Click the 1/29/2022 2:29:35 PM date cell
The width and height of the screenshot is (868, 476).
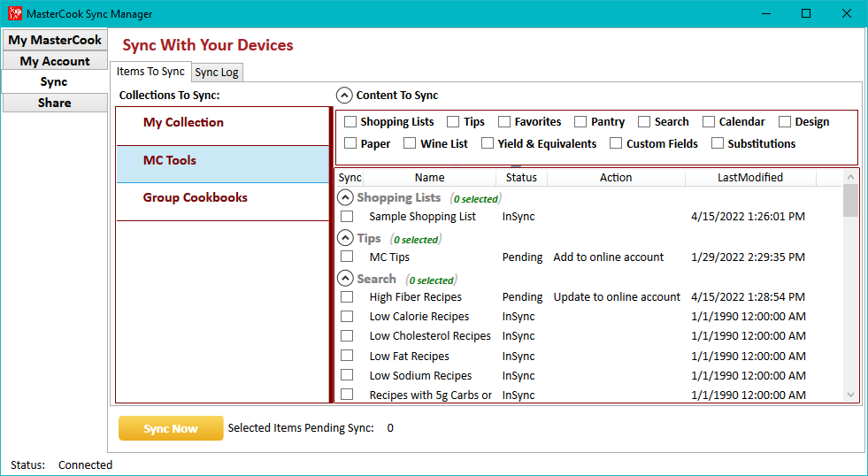pyautogui.click(x=748, y=257)
